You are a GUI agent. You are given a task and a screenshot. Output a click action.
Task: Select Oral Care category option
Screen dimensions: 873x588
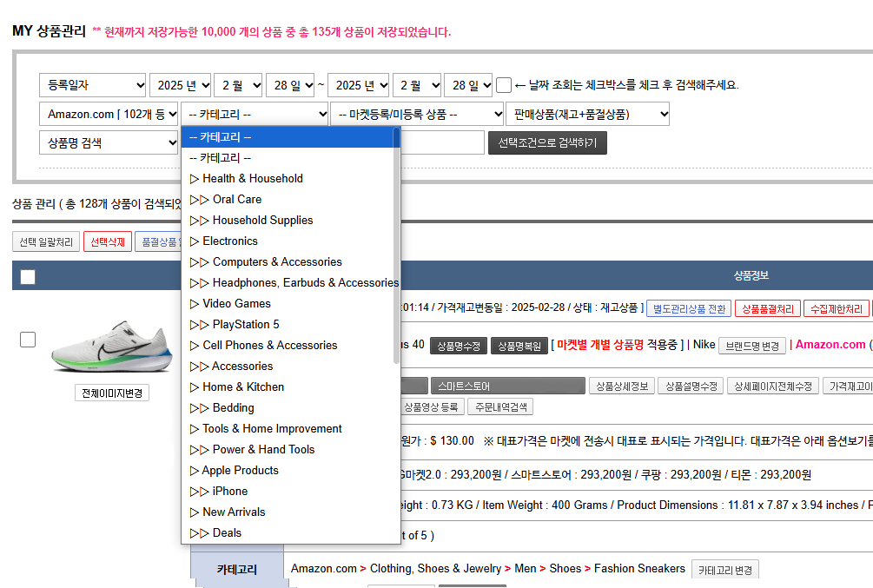tap(236, 200)
